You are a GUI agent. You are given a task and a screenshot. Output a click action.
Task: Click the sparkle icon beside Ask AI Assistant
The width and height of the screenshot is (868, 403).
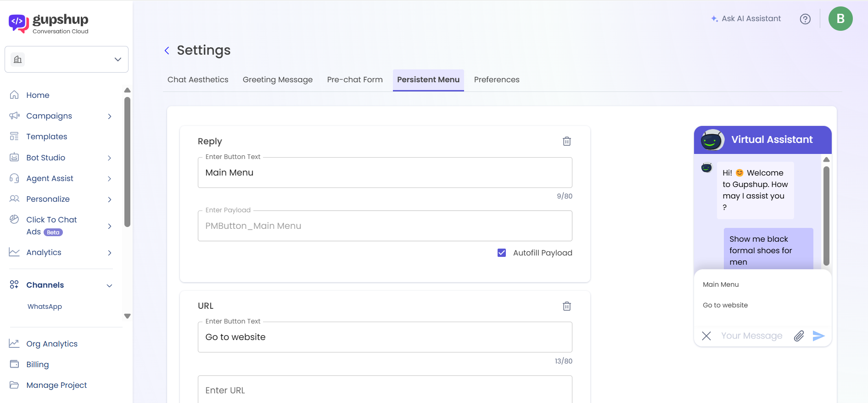(x=714, y=19)
